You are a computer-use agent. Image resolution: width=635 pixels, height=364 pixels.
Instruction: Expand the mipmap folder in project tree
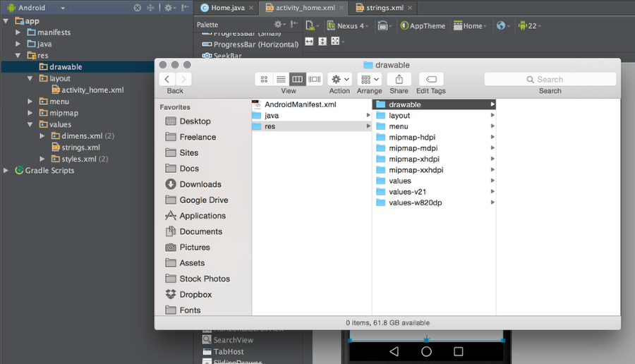point(30,113)
